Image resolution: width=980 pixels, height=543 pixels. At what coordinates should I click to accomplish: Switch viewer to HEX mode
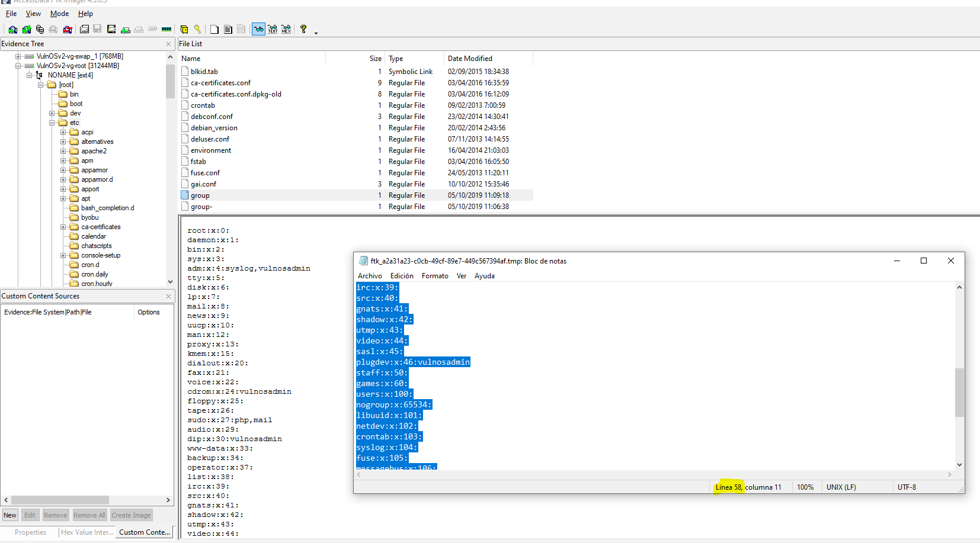(x=286, y=30)
